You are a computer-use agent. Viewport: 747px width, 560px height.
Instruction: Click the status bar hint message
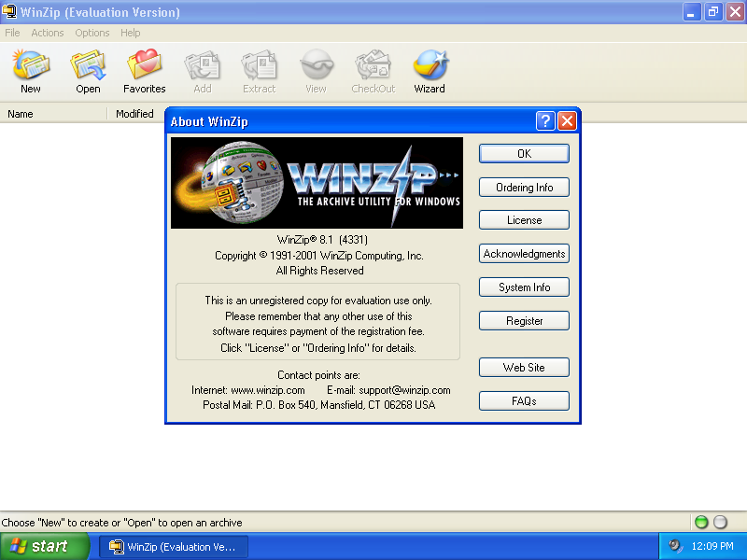click(x=122, y=523)
